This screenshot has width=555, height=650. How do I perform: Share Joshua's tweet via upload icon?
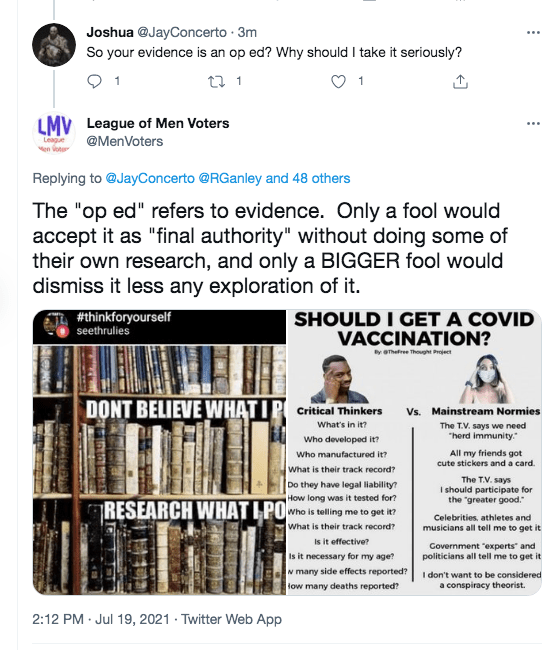pos(460,81)
